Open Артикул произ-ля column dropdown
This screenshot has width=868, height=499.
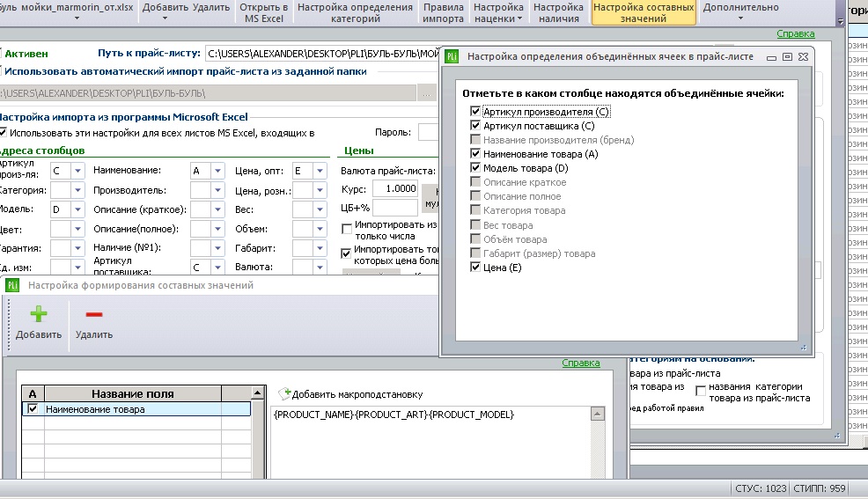pyautogui.click(x=77, y=171)
